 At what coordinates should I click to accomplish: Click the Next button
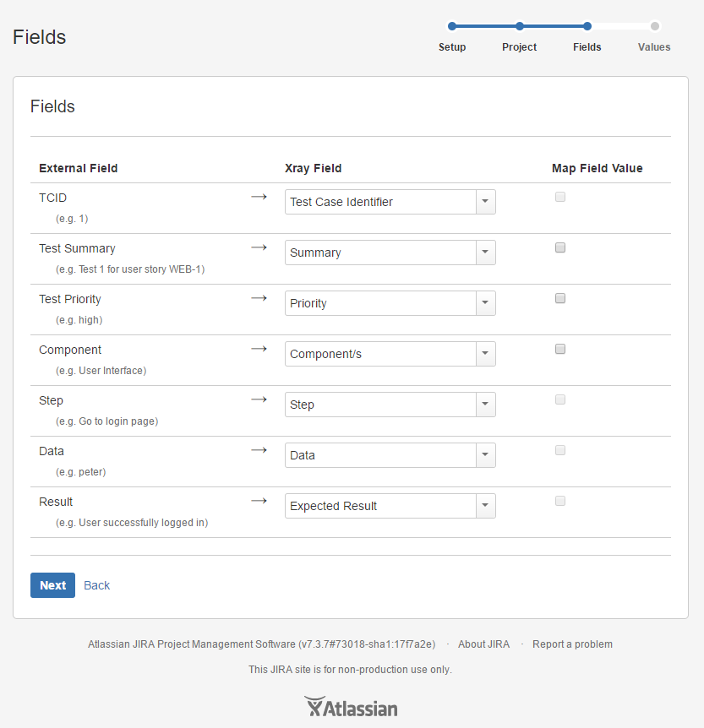[x=53, y=585]
